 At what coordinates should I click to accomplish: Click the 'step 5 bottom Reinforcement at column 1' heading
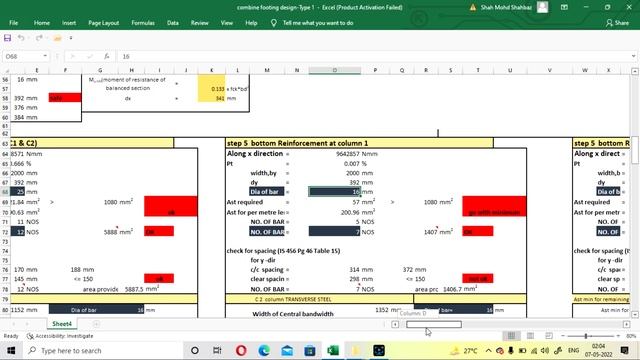pos(298,143)
